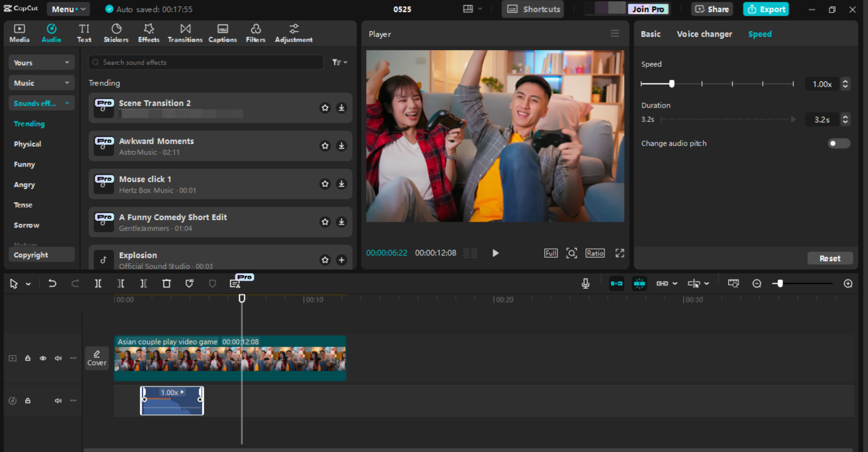The height and width of the screenshot is (452, 868).
Task: Favorite the Mouse click 1 sound effect
Action: click(325, 184)
